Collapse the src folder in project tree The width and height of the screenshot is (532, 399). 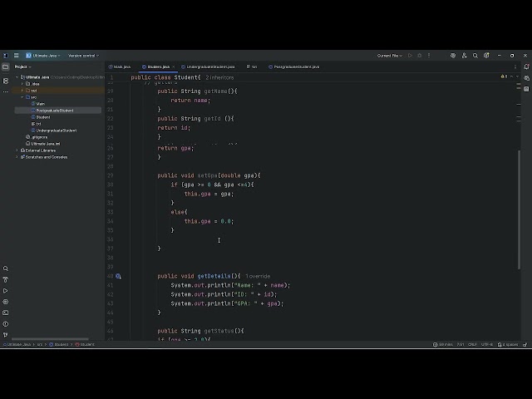click(22, 97)
